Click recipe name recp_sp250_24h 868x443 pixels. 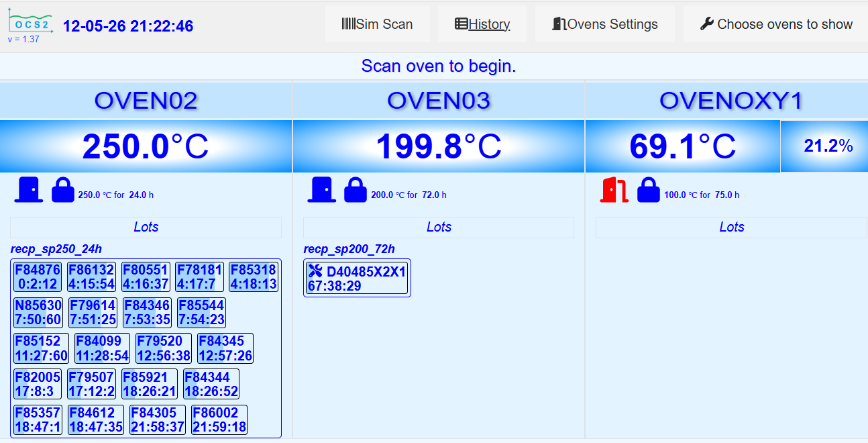click(56, 249)
